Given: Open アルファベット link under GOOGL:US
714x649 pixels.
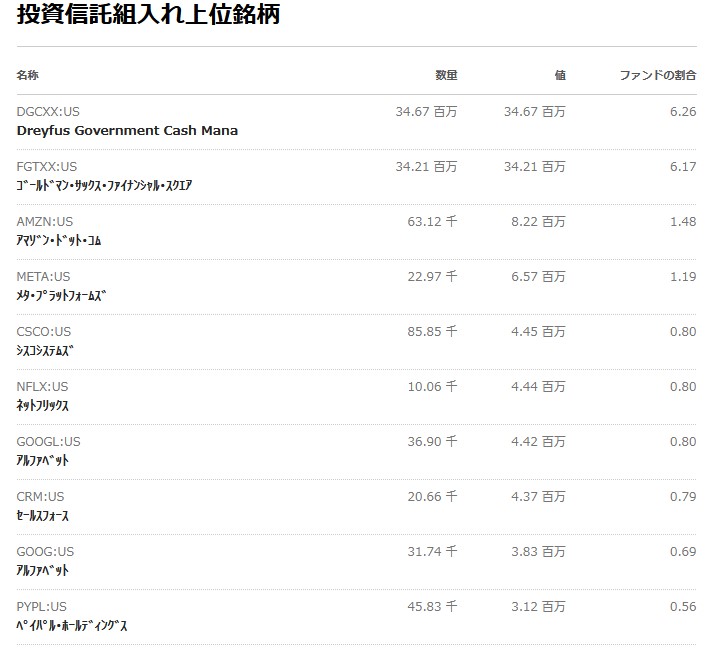Looking at the screenshot, I should 42,460.
